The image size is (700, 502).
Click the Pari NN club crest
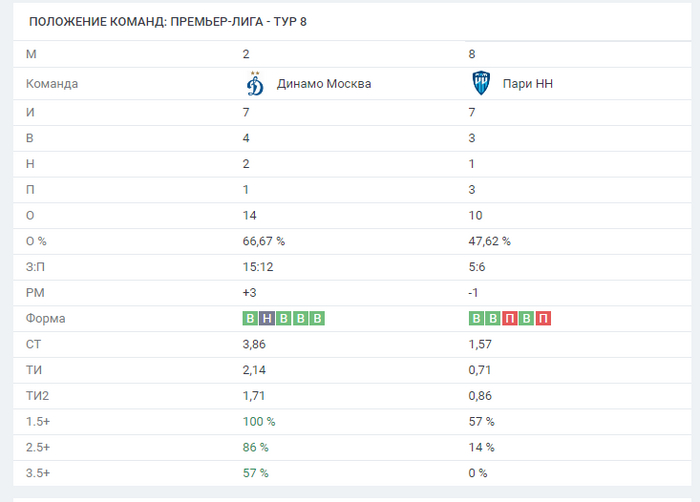pos(480,84)
